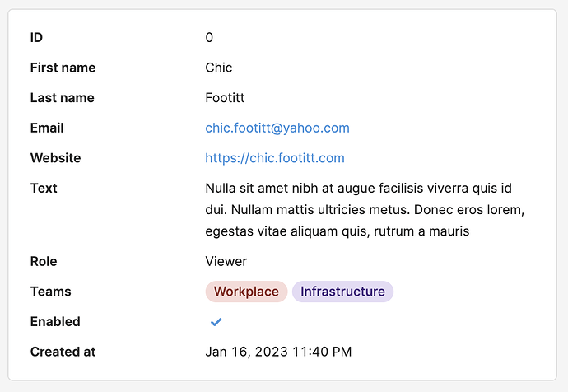Click the Role field label
Screen dimensions: 568x392
44,261
